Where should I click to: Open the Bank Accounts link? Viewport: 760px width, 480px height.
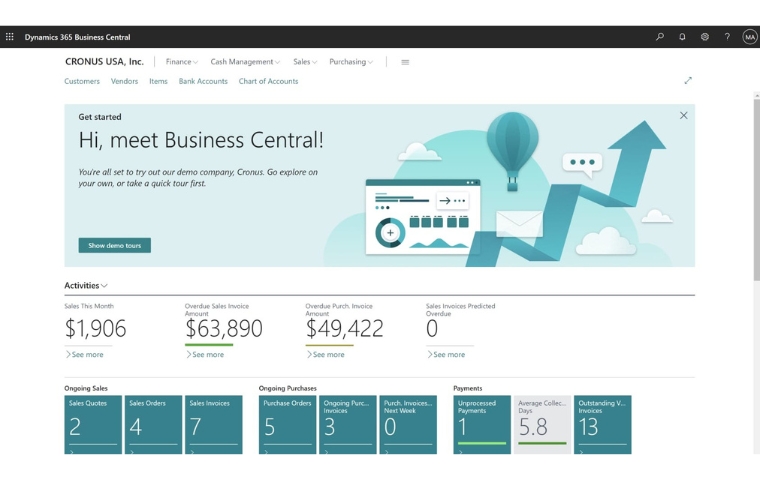point(203,81)
